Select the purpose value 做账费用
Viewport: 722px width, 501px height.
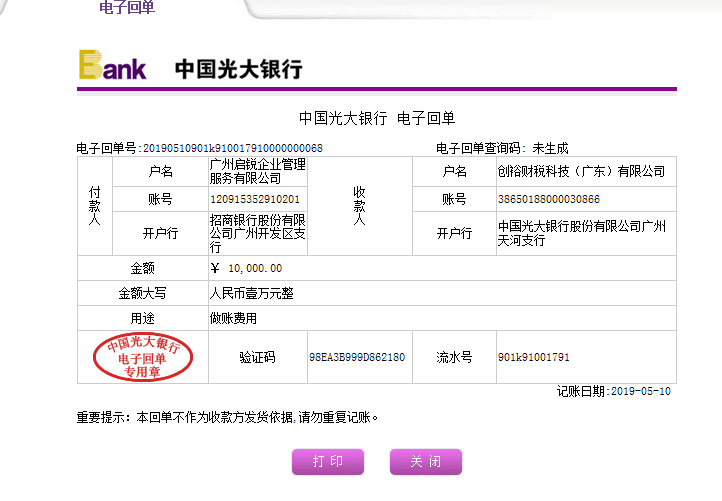(233, 318)
